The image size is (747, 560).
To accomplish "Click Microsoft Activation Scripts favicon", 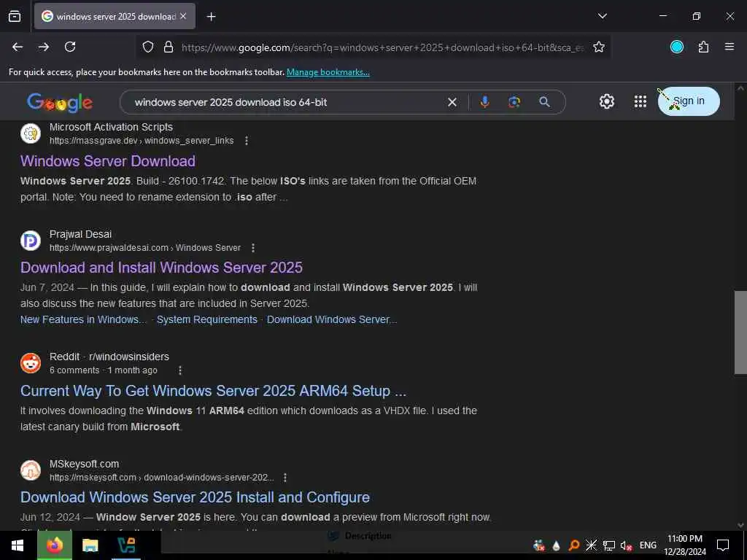I will (x=31, y=133).
